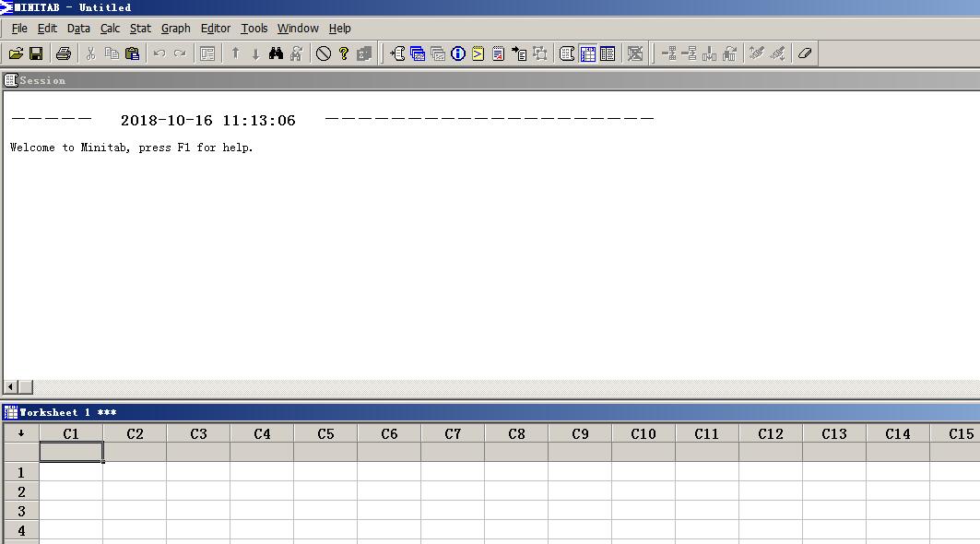
Task: Click the Redo arrow icon
Action: [180, 53]
